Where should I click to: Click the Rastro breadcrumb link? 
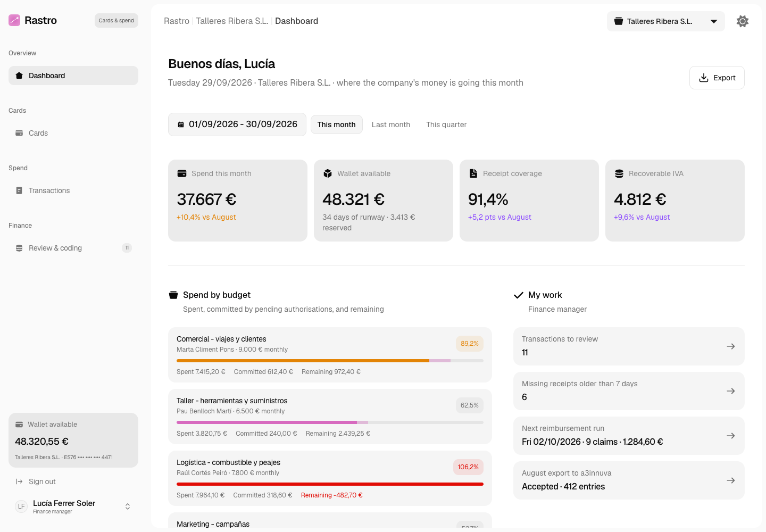click(x=177, y=21)
